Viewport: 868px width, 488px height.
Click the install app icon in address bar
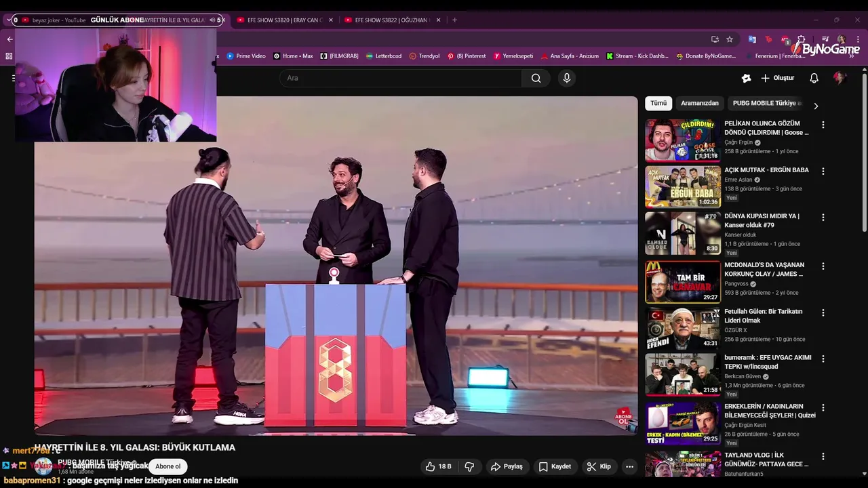point(715,39)
